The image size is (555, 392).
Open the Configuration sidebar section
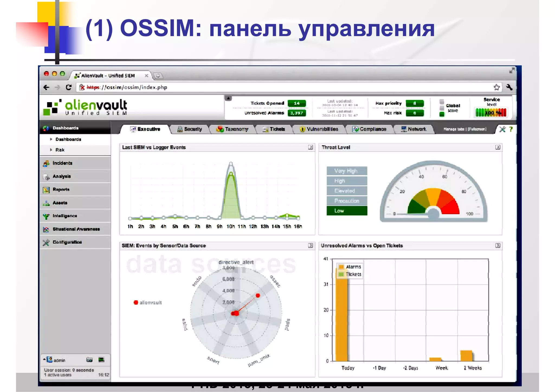pyautogui.click(x=75, y=242)
